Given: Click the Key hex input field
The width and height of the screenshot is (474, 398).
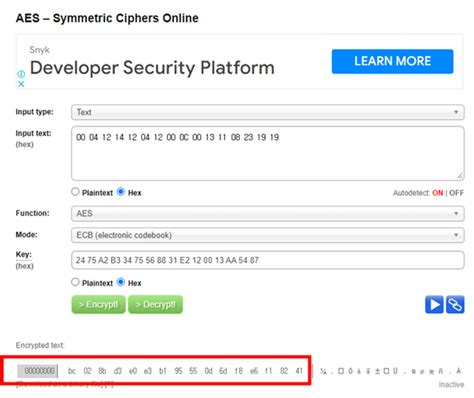Looking at the screenshot, I should 268,260.
